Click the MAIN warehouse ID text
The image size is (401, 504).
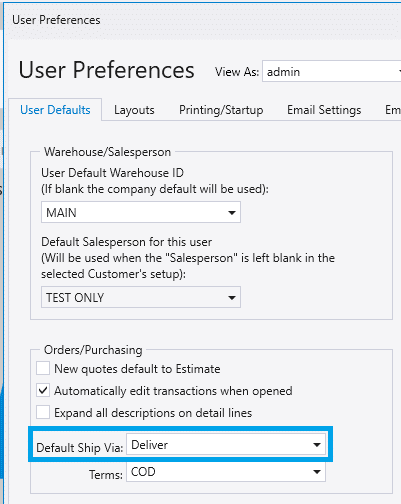pyautogui.click(x=61, y=213)
